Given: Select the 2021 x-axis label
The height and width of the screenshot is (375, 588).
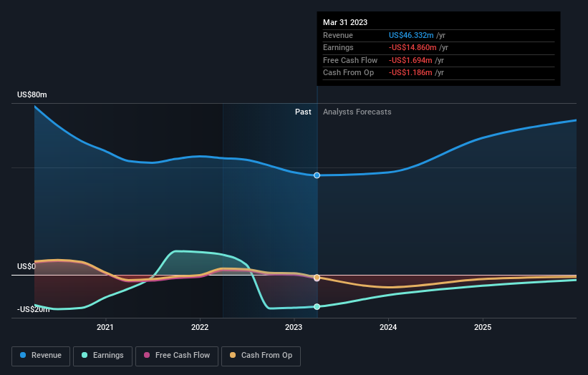Looking at the screenshot, I should (x=105, y=327).
